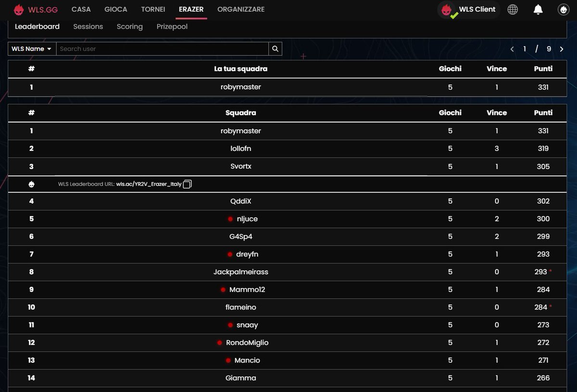Click the WLS.GG flame logo
Screen dimensions: 577x392
tap(19, 9)
